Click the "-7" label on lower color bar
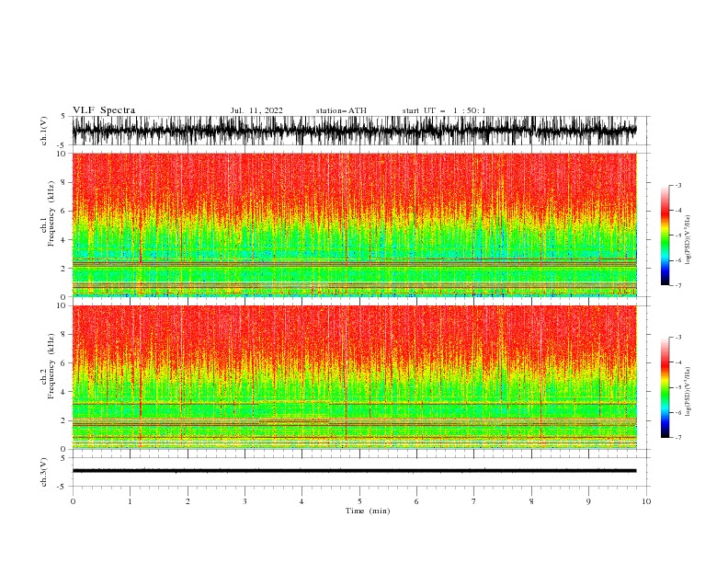The height and width of the screenshot is (563, 728). [678, 438]
